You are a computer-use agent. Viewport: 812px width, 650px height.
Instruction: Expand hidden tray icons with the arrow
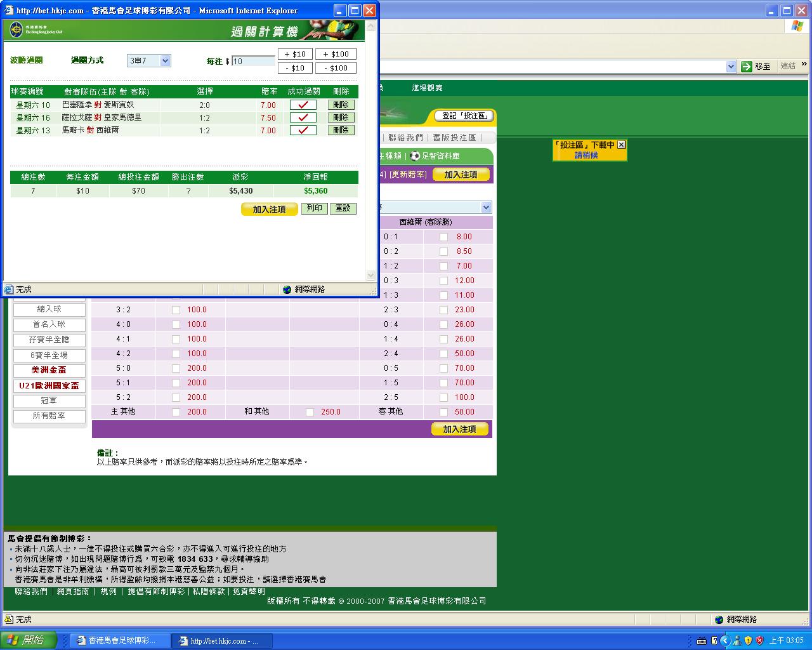(725, 640)
